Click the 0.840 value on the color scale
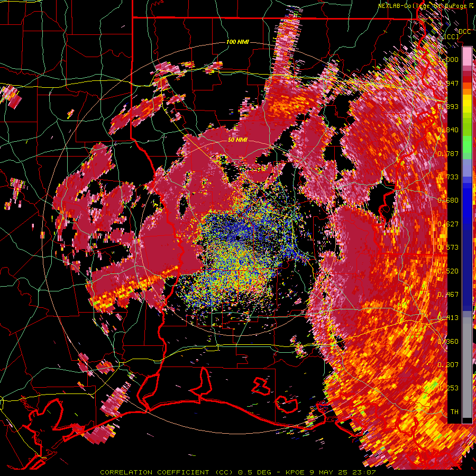The width and height of the screenshot is (476, 476). [448, 130]
